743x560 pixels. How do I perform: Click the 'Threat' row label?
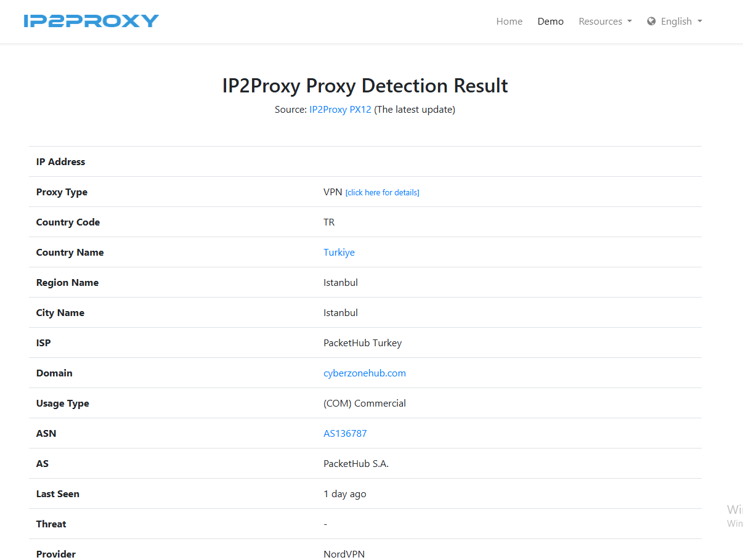(x=51, y=524)
